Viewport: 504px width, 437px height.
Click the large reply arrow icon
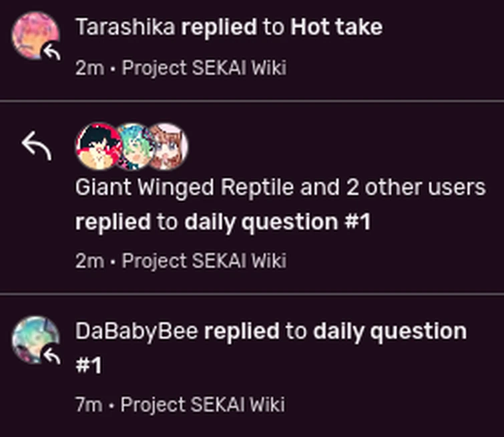coord(36,146)
